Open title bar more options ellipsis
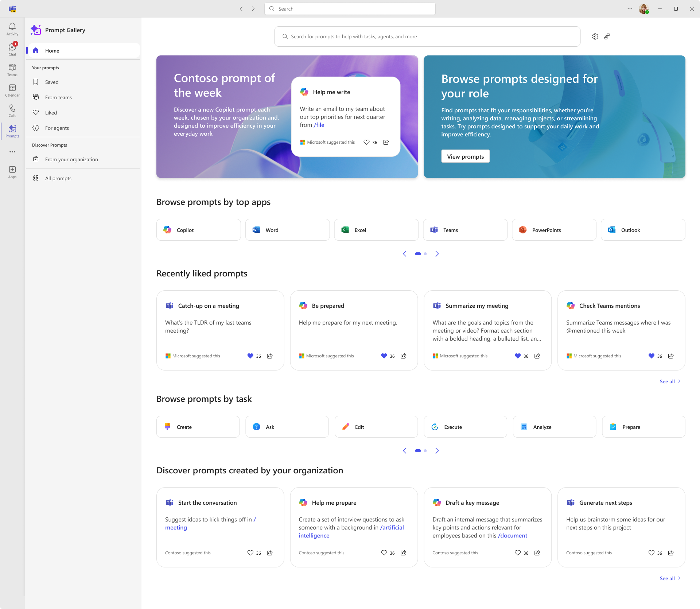This screenshot has width=700, height=609. point(630,9)
